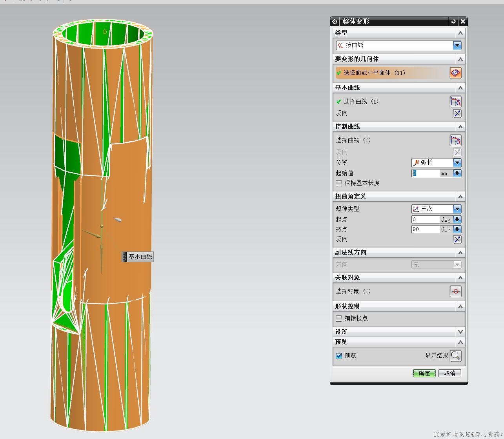The width and height of the screenshot is (504, 439).
Task: Collapse the 基本曲线 section
Action: [x=460, y=88]
